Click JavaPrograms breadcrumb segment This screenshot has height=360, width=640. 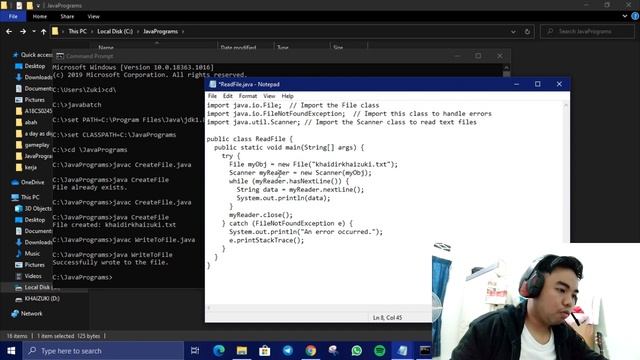pyautogui.click(x=160, y=31)
